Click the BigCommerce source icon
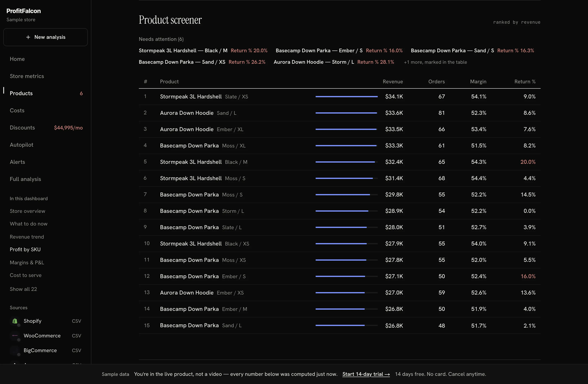Viewport: 588px width, 384px height. click(x=15, y=350)
